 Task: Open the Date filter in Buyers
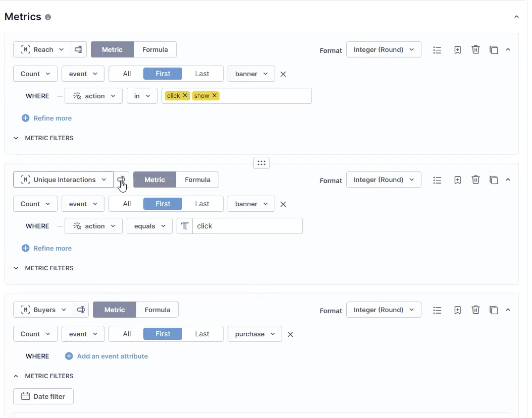pos(43,396)
